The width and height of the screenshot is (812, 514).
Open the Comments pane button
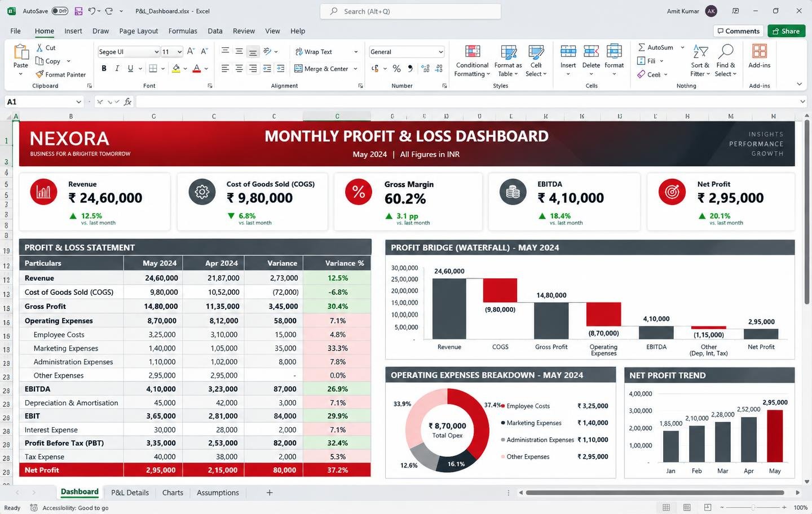(x=738, y=31)
